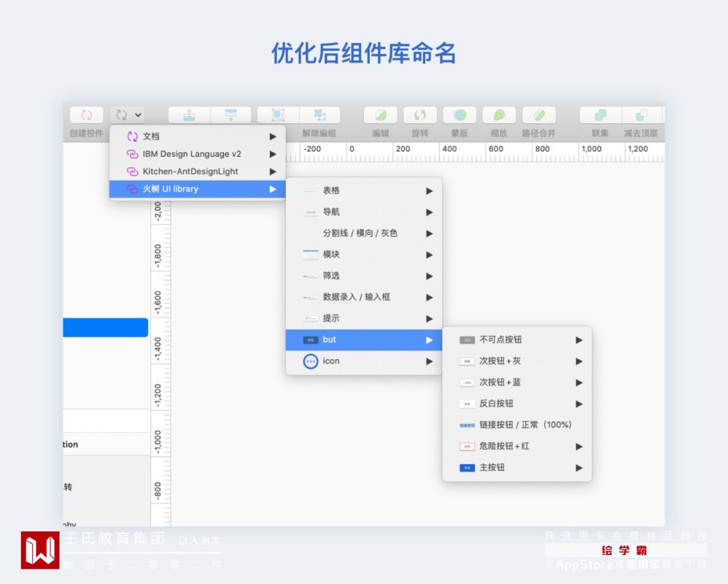Open the Kitchen-AntDesignLight library submenu
The height and width of the screenshot is (584, 728).
tap(198, 172)
